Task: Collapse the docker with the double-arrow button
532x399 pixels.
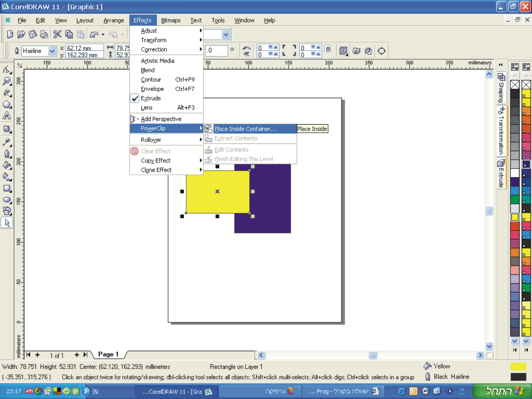Action: click(x=501, y=65)
